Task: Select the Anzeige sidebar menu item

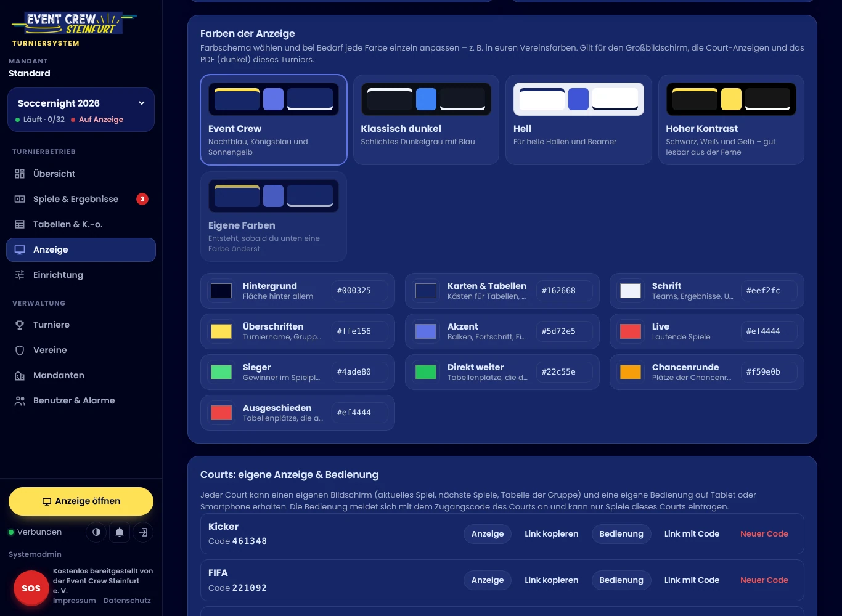Action: point(81,249)
